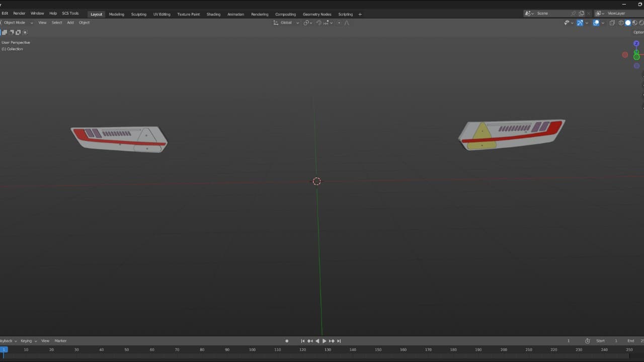Switch to the Scripting workspace tab

tap(345, 14)
